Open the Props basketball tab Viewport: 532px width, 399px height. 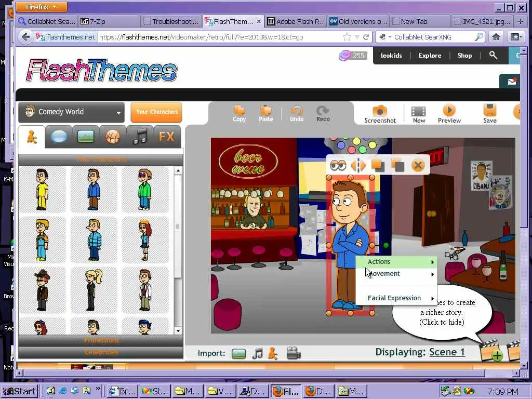[x=113, y=137]
